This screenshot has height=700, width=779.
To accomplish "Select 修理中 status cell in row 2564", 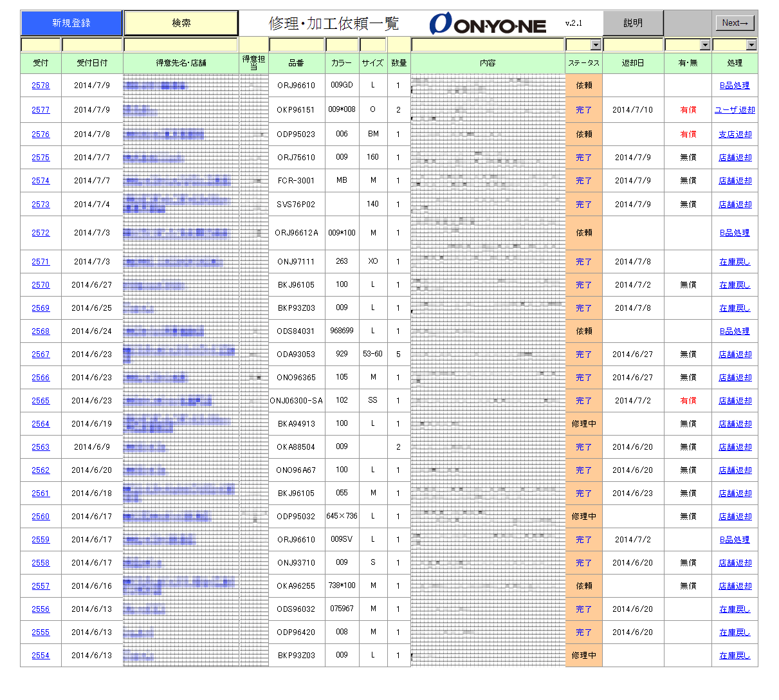I will click(x=583, y=424).
